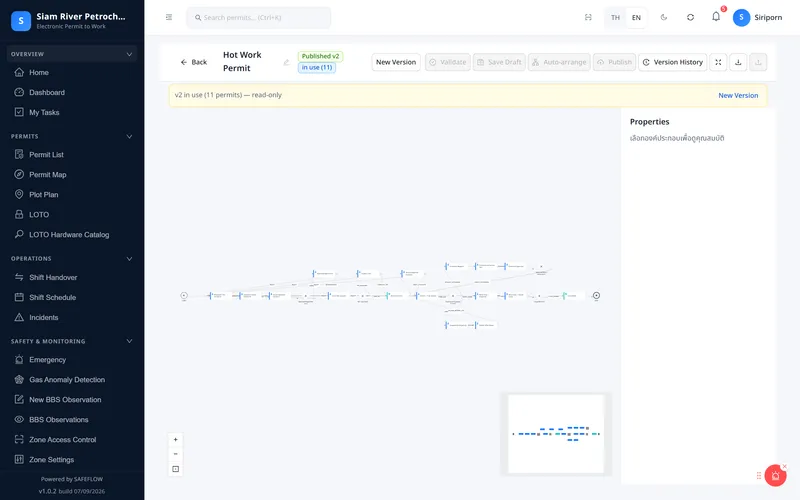Focus the Search permits field

tap(259, 17)
